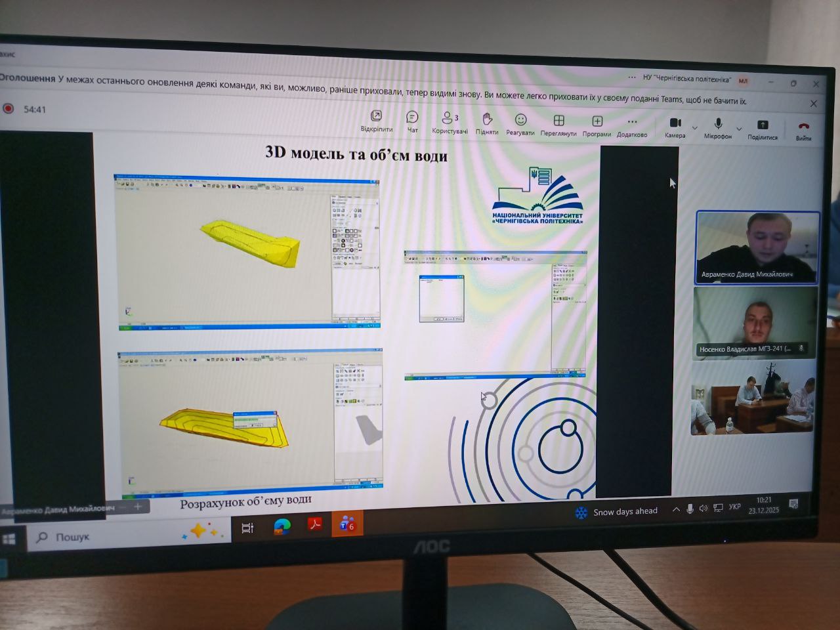Expand the microphone options dropdown arrow

(739, 129)
